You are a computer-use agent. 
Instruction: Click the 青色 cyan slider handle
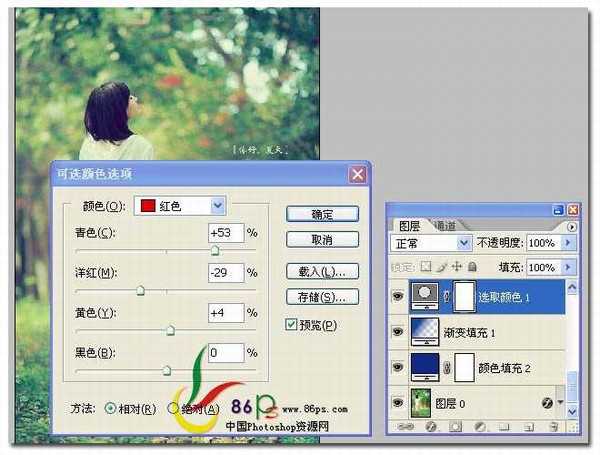coord(214,251)
